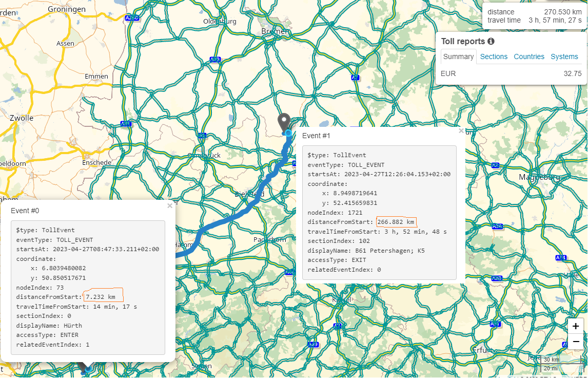Zoom in the map with plus button
588x378 pixels.
[x=576, y=326]
